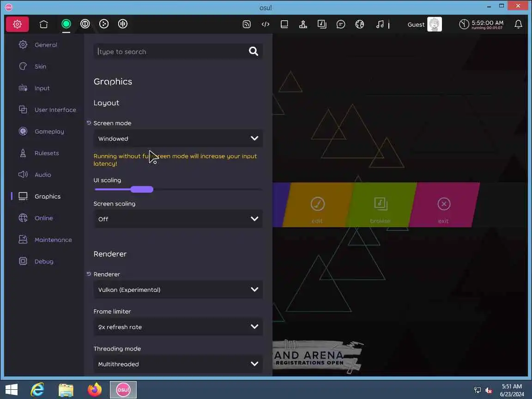Select the osu!catch ruleset icon
Image resolution: width=532 pixels, height=399 pixels.
point(104,24)
